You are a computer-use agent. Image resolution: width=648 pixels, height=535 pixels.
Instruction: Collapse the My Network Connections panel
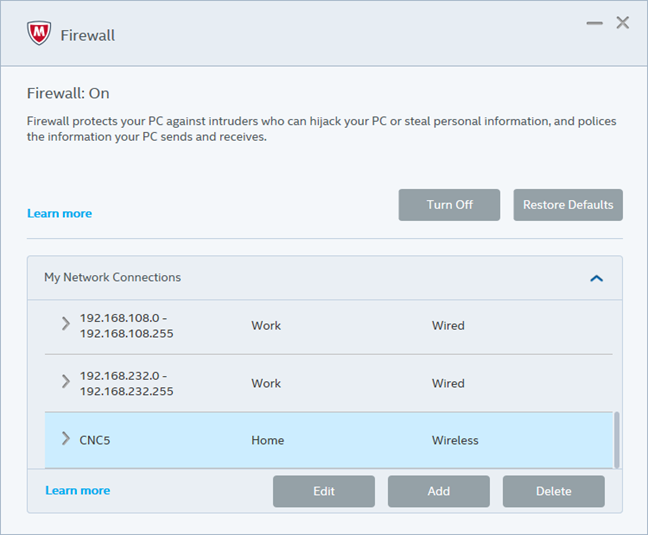(x=596, y=278)
